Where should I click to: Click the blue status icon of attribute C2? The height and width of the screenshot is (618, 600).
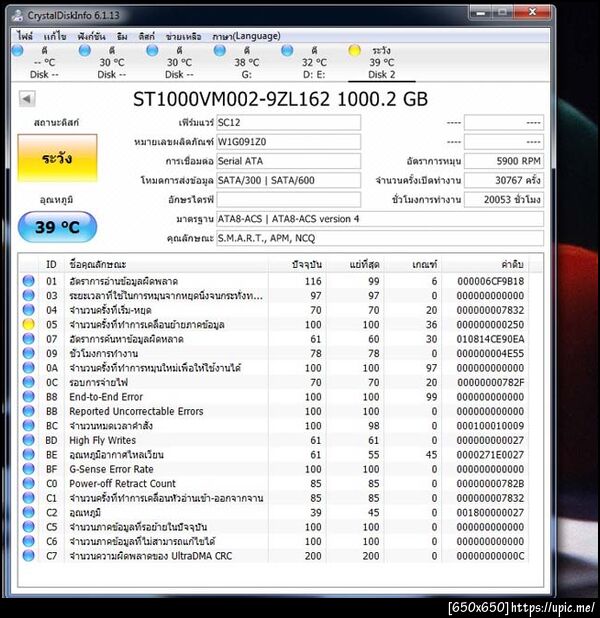(28, 512)
